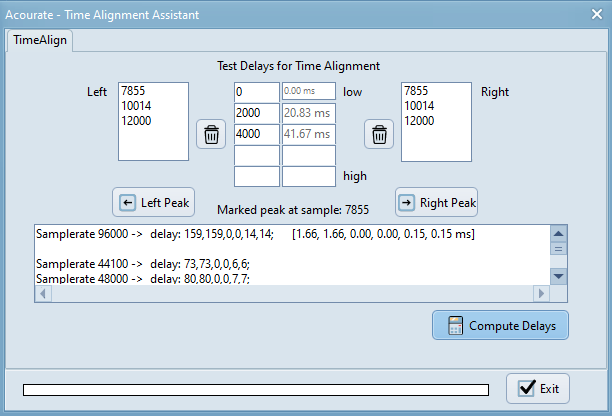612x416 pixels.
Task: Click the test delay field containing 2000
Action: 256,113
